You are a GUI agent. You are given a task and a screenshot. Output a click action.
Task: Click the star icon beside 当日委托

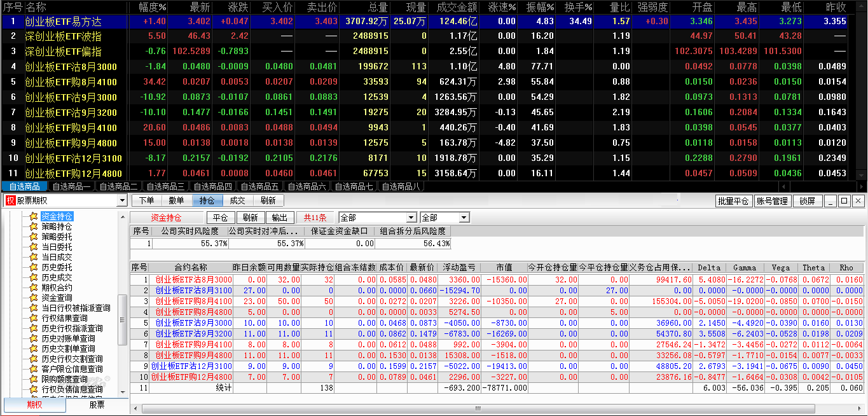pyautogui.click(x=34, y=247)
